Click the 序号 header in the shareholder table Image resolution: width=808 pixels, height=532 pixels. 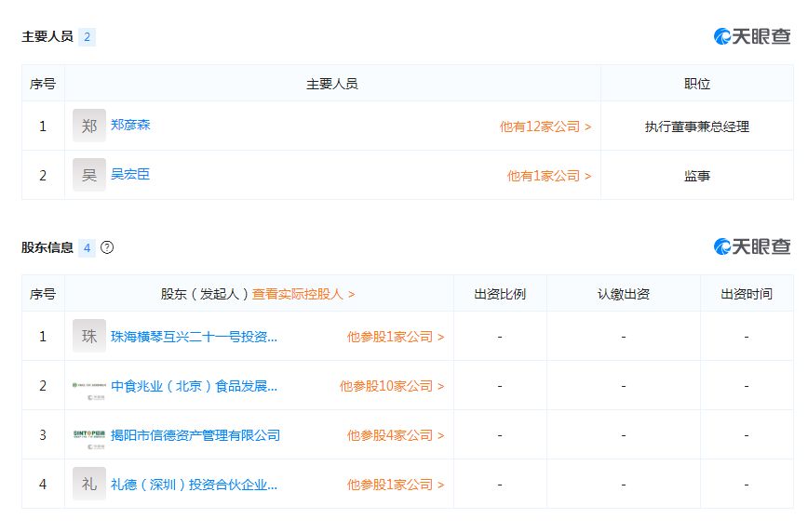tap(43, 294)
